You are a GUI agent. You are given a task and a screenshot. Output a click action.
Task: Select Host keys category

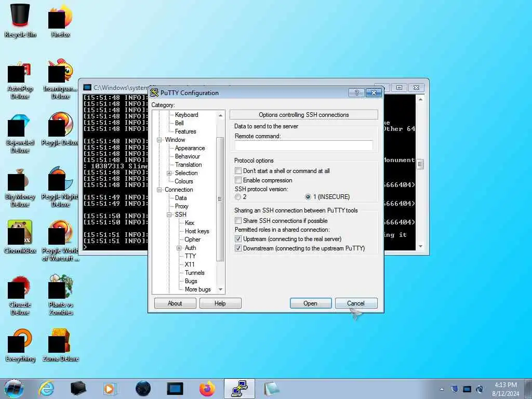point(197,231)
